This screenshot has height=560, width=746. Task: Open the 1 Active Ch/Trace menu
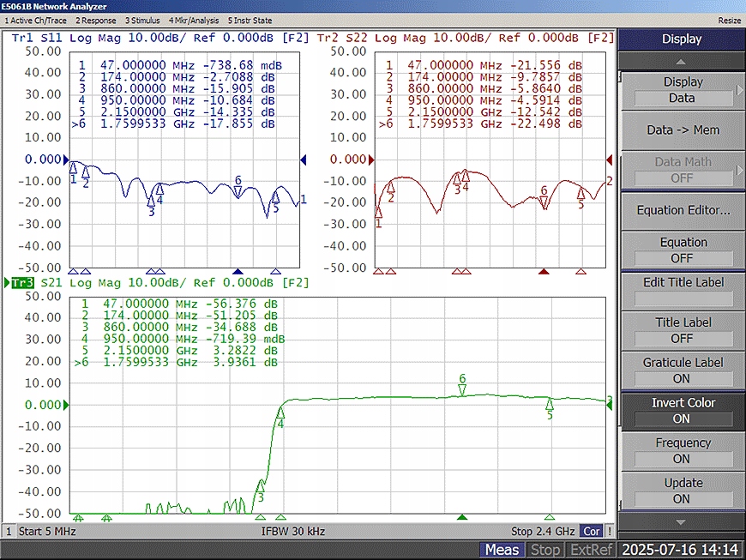pos(36,20)
